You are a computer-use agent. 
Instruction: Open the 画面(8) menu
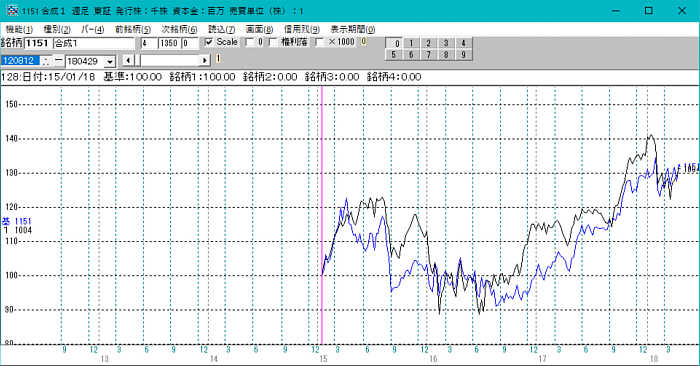[x=259, y=29]
